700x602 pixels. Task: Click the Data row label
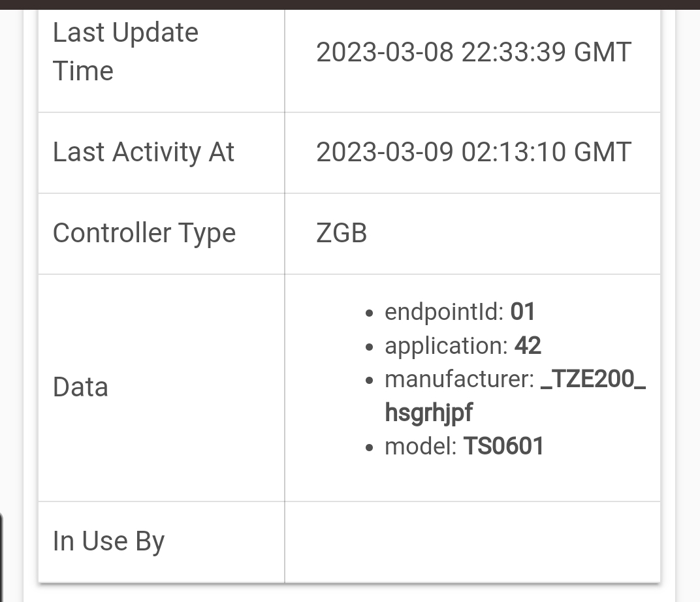[80, 387]
